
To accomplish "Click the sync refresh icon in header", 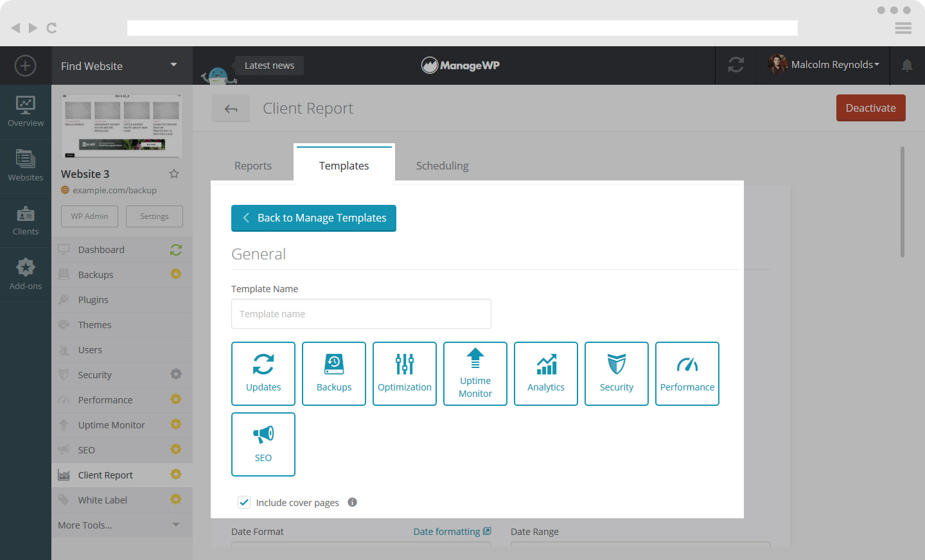I will [x=736, y=65].
